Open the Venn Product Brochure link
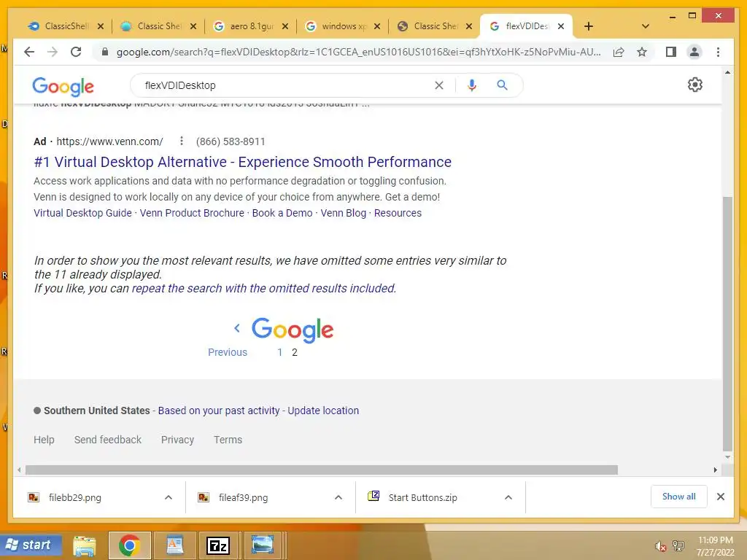This screenshot has height=560, width=747. pyautogui.click(x=192, y=213)
